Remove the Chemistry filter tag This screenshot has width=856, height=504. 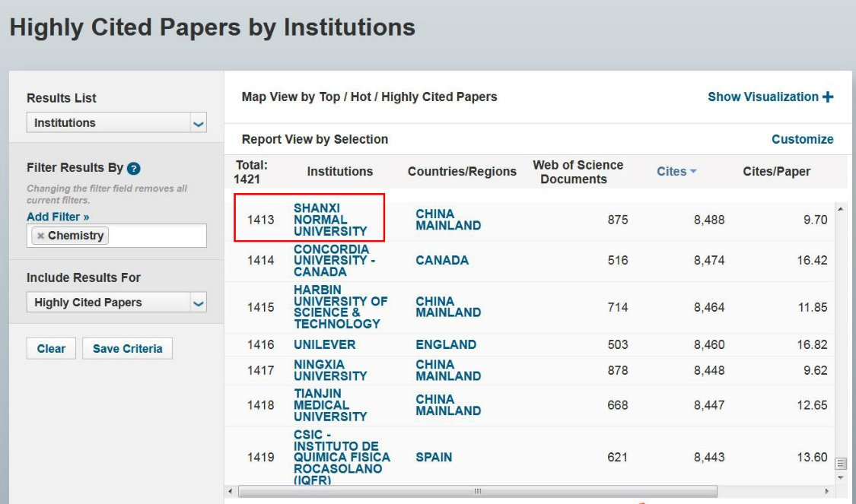coord(40,236)
